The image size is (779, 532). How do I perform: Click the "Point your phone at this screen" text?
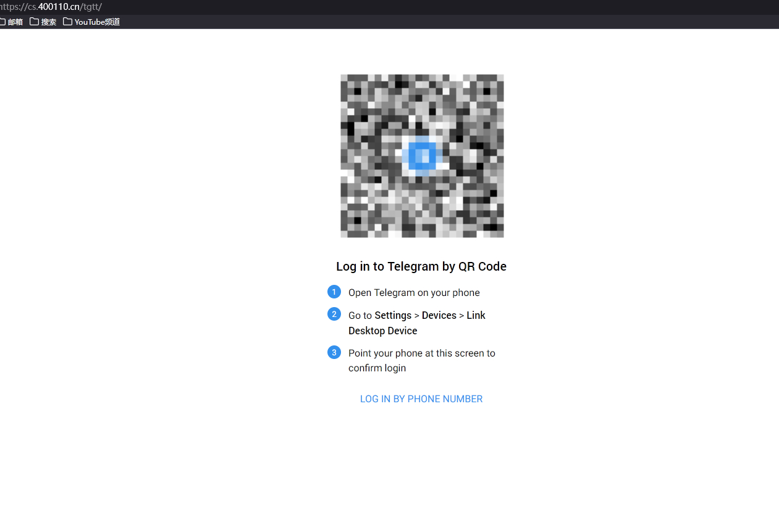(421, 353)
